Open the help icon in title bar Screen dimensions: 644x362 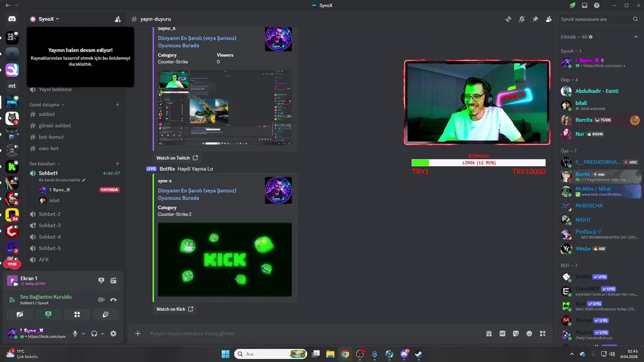point(597,6)
